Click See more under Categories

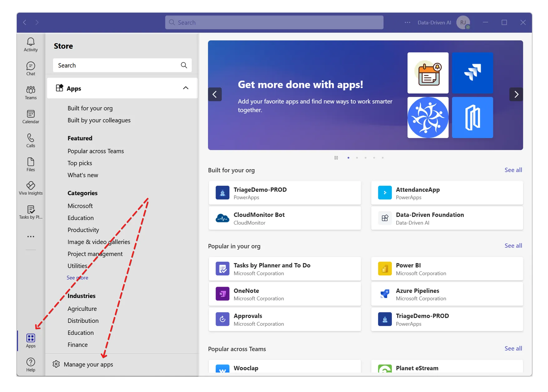[77, 277]
